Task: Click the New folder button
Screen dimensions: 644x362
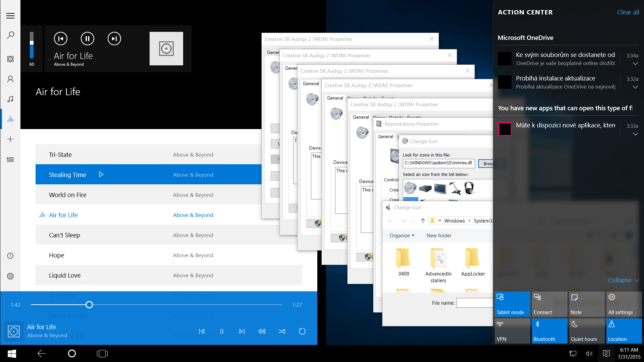Action: click(x=439, y=236)
